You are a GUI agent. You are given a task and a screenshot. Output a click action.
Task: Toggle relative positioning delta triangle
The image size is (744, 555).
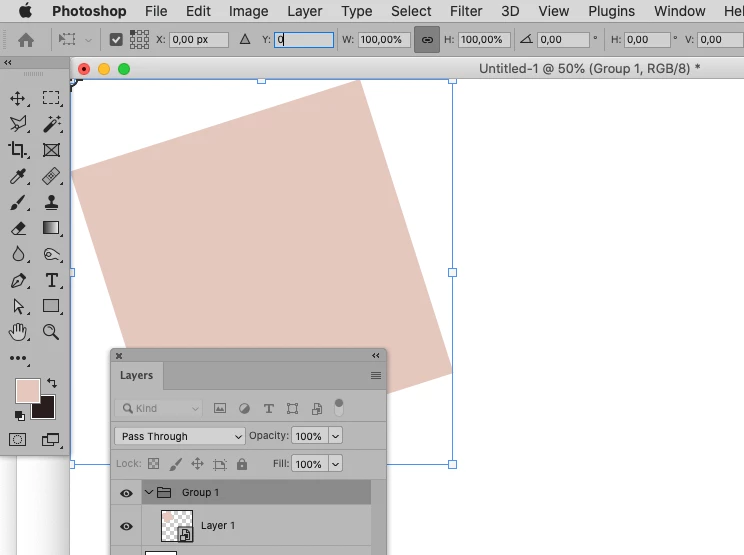[245, 39]
